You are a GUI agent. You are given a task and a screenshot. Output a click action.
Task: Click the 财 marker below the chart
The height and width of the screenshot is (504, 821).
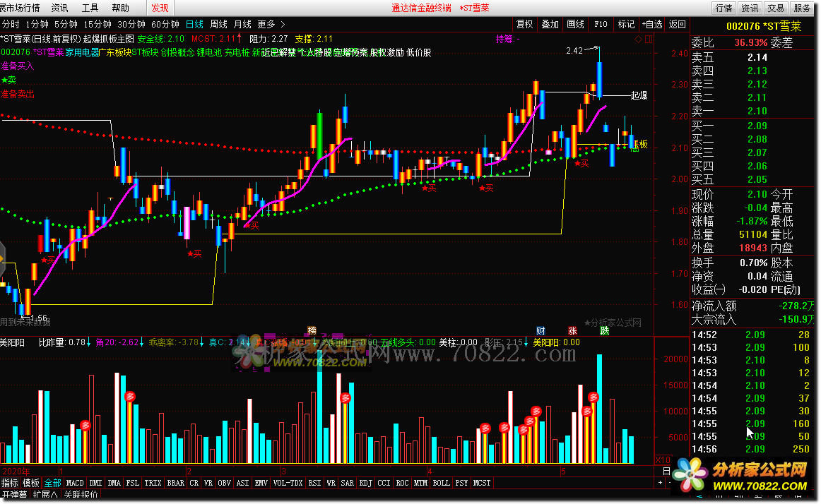click(x=541, y=331)
